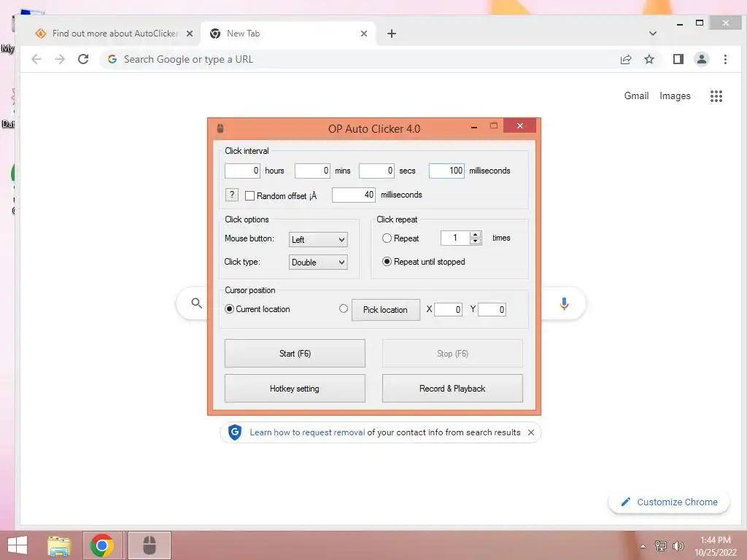Click the random offset 40 milliseconds field
Viewport: 747px width, 560px height.
(x=354, y=195)
